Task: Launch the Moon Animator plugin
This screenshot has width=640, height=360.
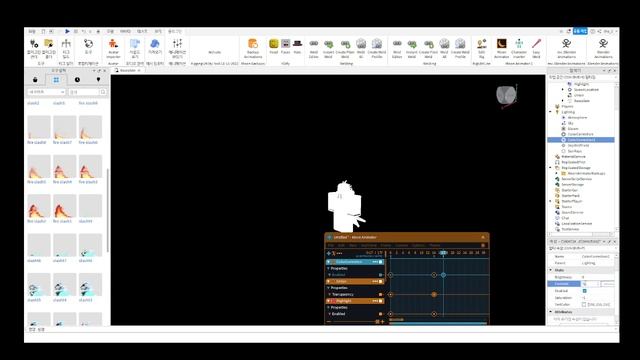Action: click(x=501, y=48)
